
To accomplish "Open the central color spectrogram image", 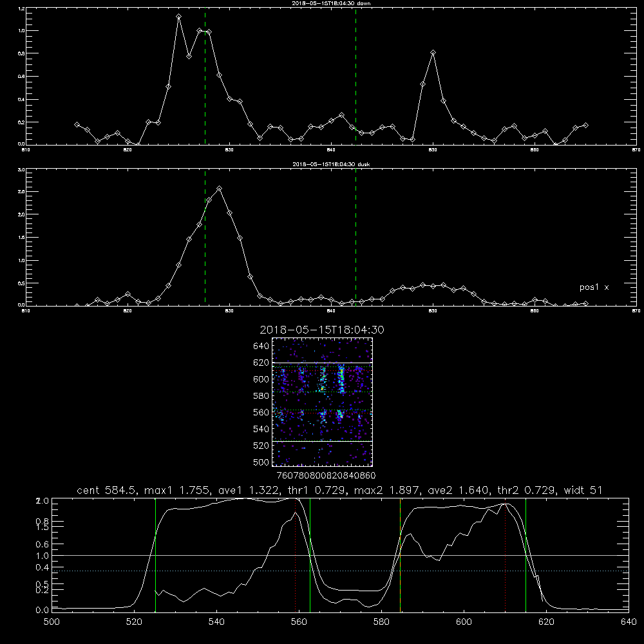I will pos(322,402).
